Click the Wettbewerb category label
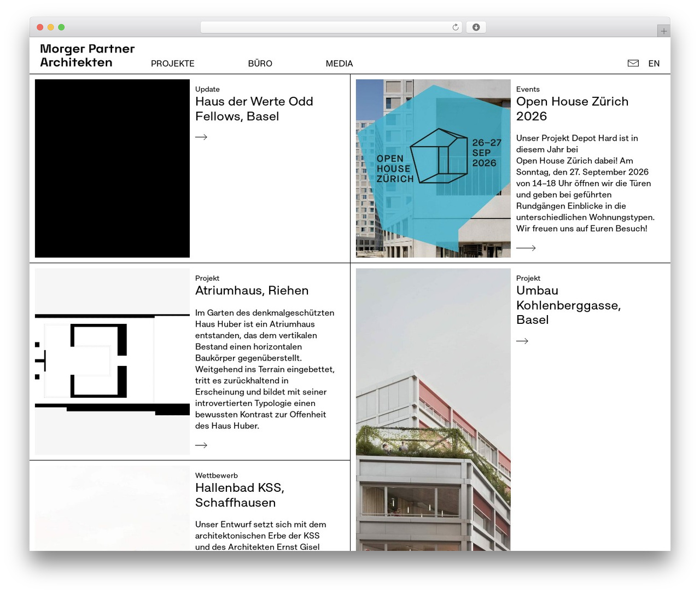Viewport: 700px width, 593px height. (217, 475)
